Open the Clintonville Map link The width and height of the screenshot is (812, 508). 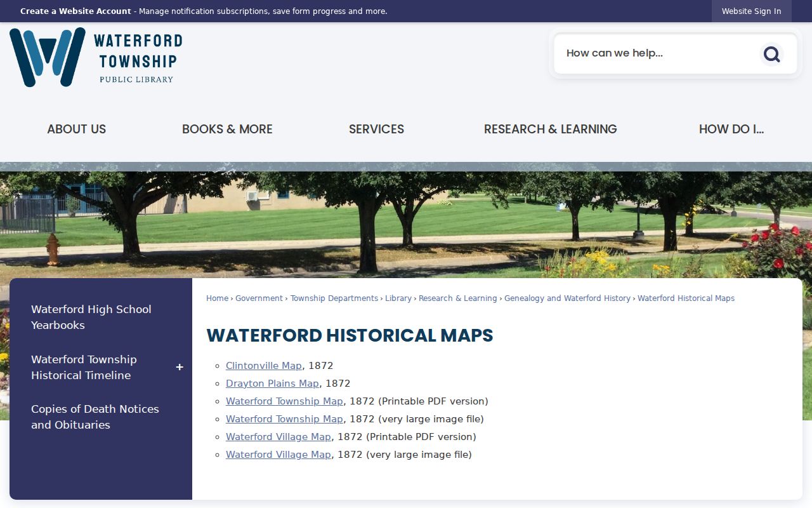264,366
